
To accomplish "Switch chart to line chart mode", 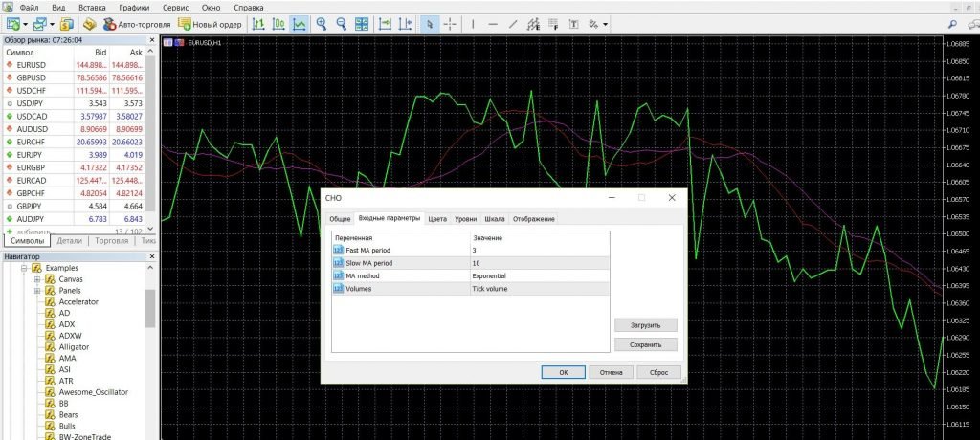I will click(300, 23).
